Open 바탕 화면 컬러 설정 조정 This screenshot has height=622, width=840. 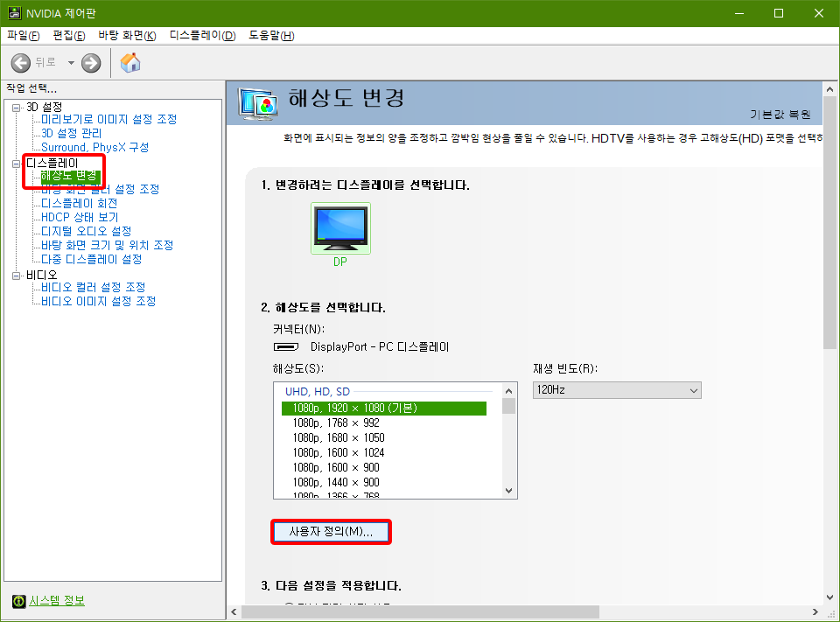tap(100, 189)
